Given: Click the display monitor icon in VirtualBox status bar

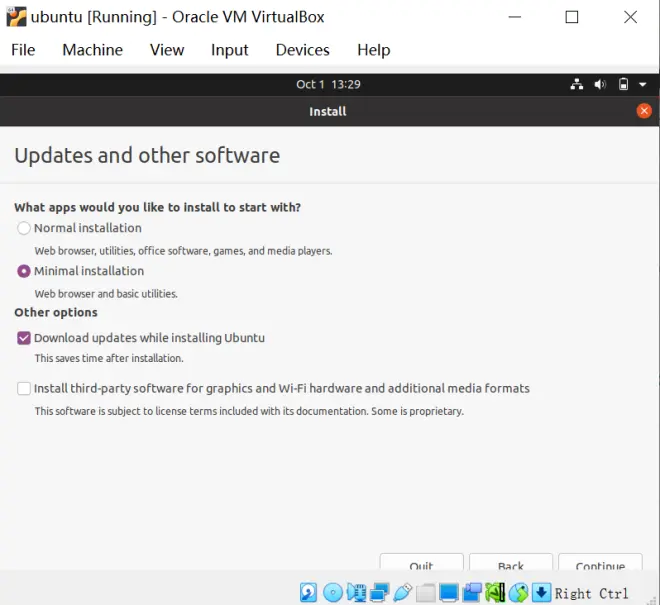Looking at the screenshot, I should (x=449, y=592).
